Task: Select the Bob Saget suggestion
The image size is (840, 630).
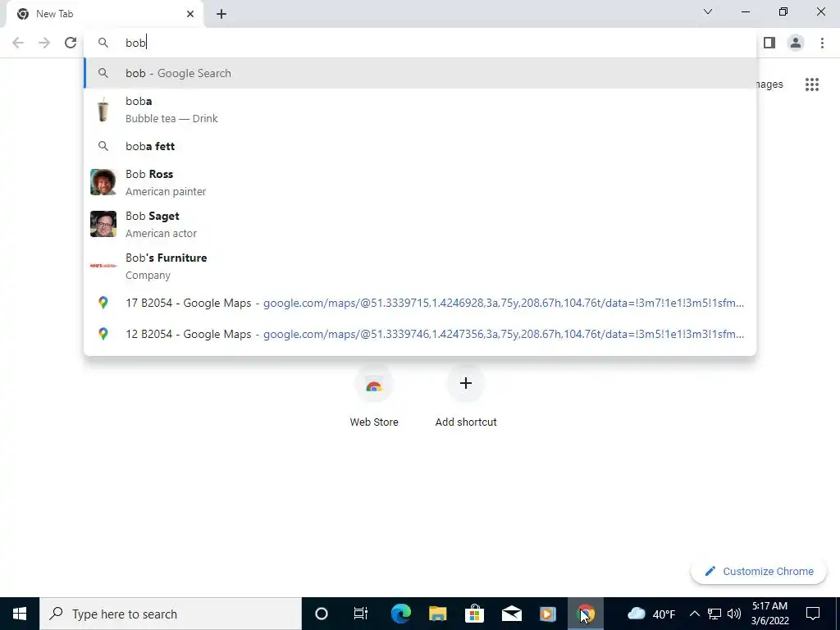Action: click(x=420, y=224)
